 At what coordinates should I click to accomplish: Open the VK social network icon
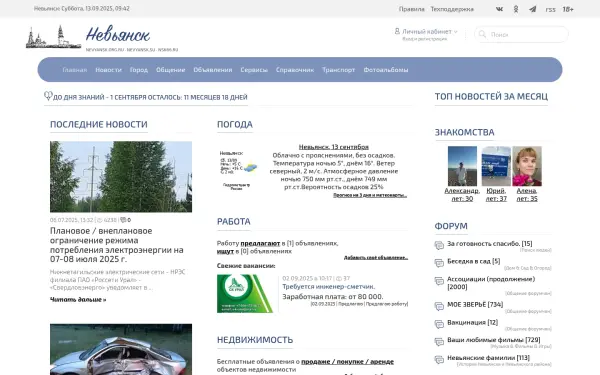499,9
